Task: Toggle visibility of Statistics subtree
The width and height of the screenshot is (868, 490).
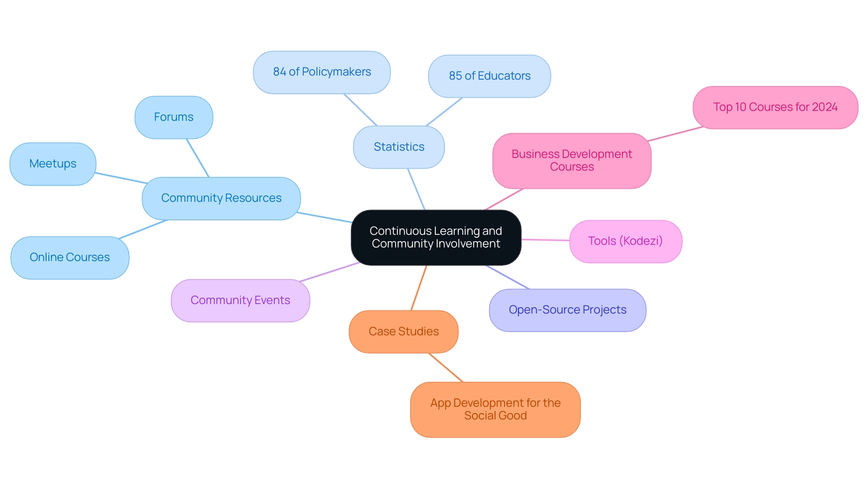Action: (399, 146)
